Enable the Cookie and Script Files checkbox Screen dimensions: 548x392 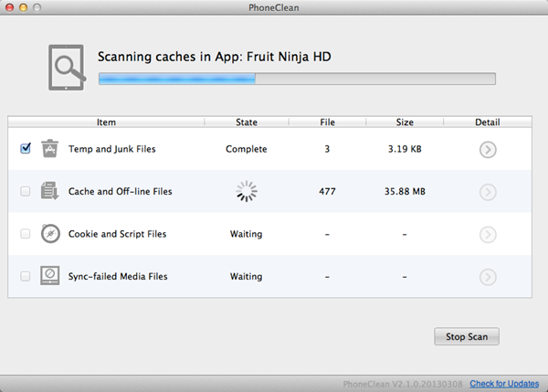(x=26, y=234)
